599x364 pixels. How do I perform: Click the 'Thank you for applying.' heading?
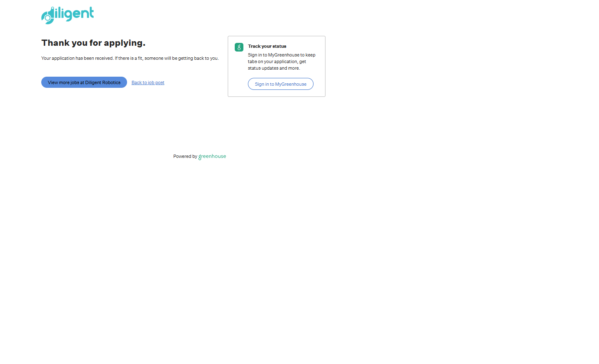point(93,43)
